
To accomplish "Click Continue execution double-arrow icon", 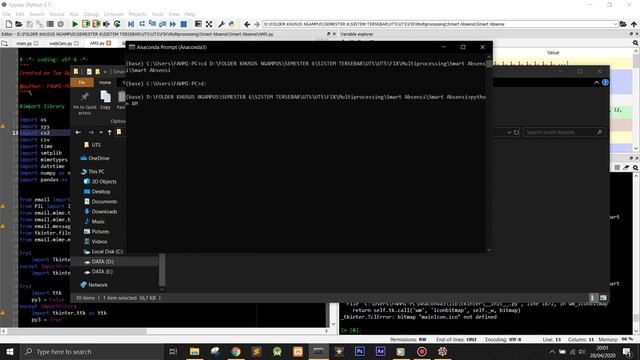I will click(173, 24).
